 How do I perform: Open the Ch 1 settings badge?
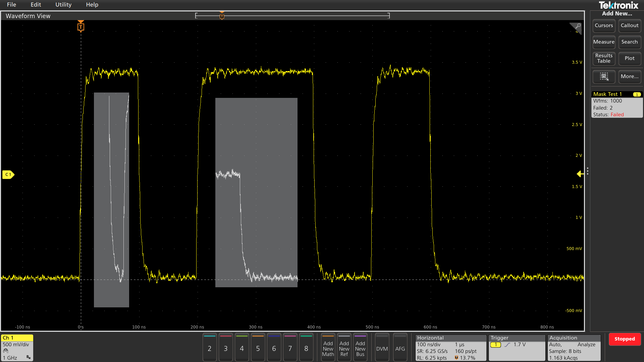(17, 348)
